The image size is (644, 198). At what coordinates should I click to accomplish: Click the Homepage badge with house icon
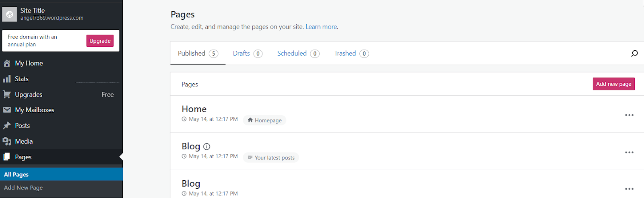(x=264, y=120)
